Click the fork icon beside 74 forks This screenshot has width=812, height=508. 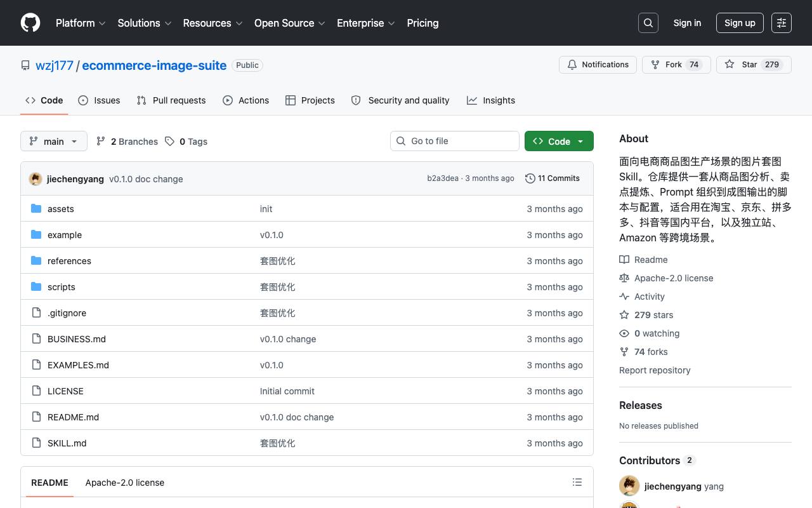(x=624, y=352)
